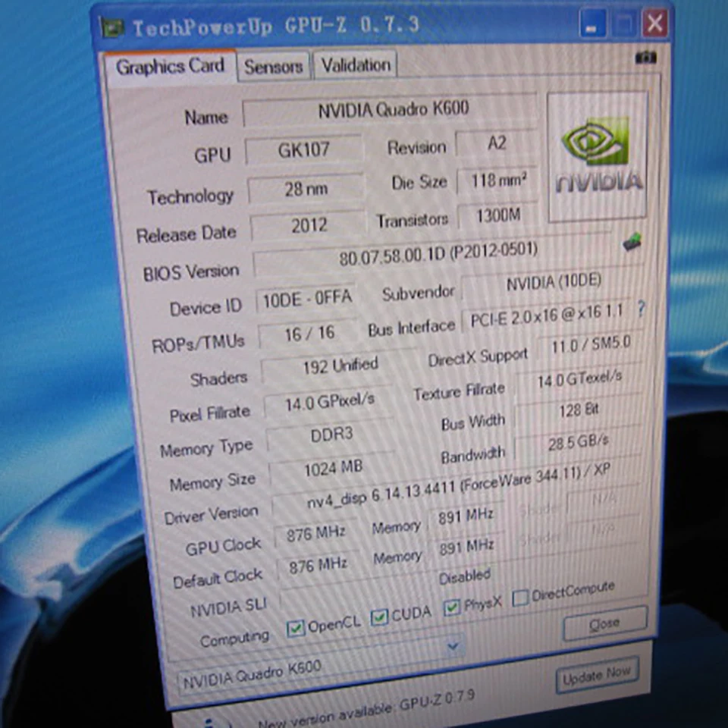
Task: Click the NVIDIA logo image
Action: point(598,157)
